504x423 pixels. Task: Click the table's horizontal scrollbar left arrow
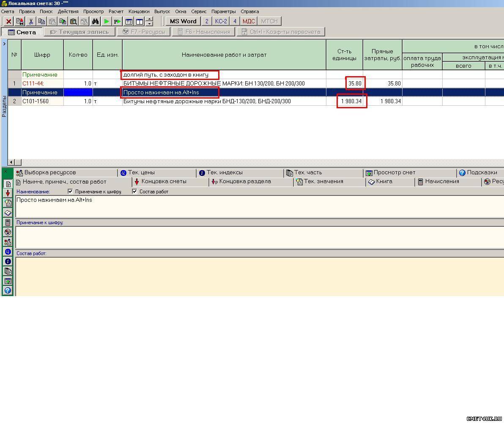tap(11, 162)
